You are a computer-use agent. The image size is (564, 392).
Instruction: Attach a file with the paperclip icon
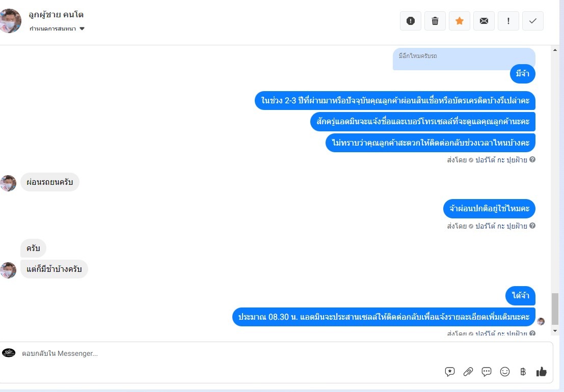pos(468,372)
